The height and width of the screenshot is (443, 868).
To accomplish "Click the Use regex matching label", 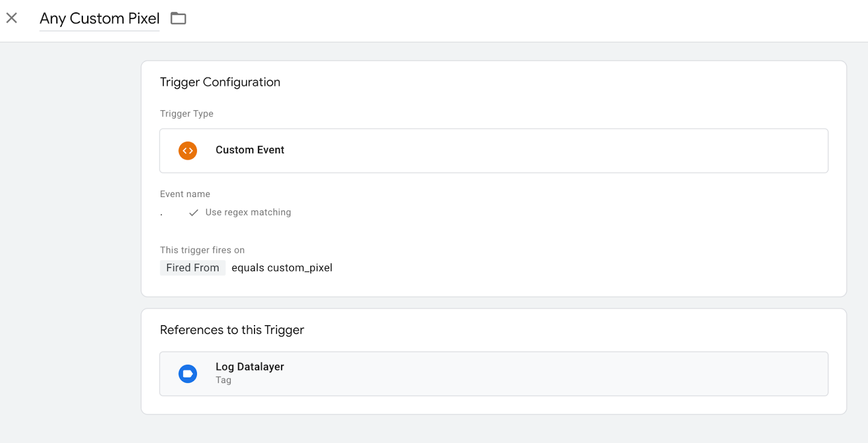I will (248, 212).
